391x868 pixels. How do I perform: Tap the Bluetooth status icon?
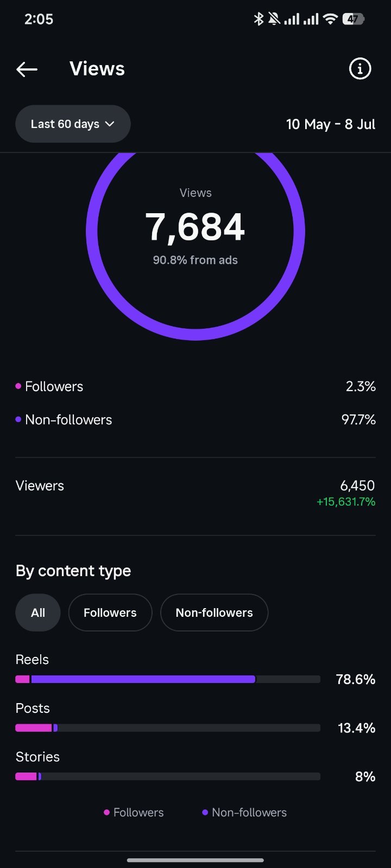coord(258,19)
